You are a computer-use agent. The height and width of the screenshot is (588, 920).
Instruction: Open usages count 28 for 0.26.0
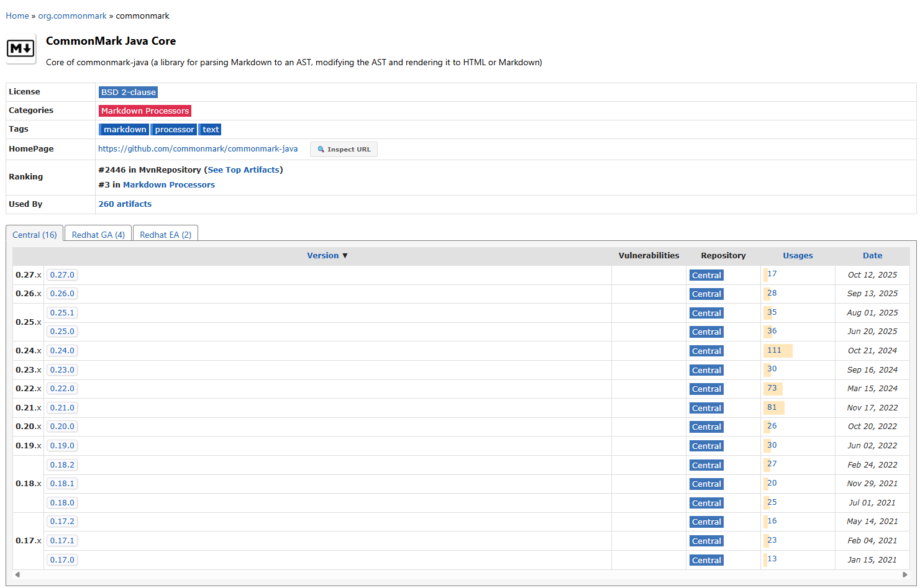[x=772, y=293]
